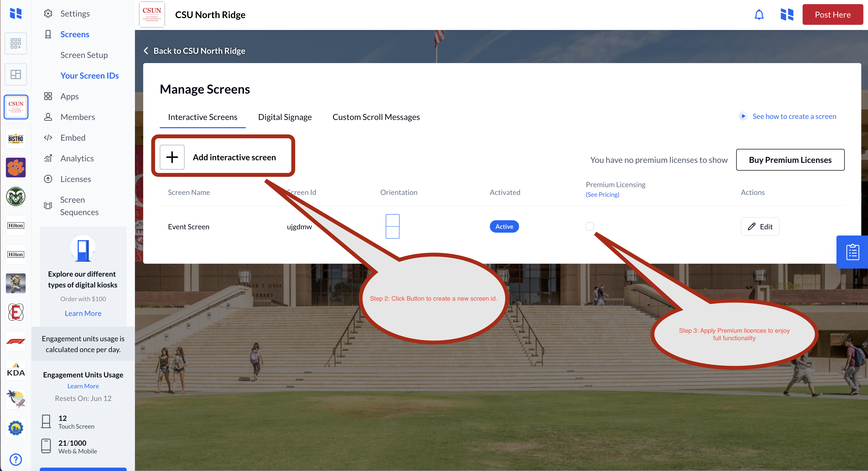
Task: Select the KDA workspace logo
Action: (x=16, y=370)
